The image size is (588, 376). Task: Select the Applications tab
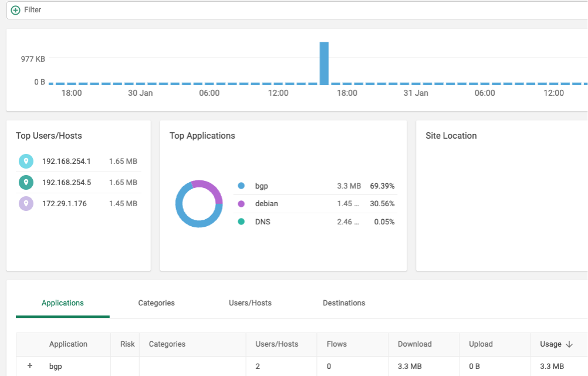62,303
